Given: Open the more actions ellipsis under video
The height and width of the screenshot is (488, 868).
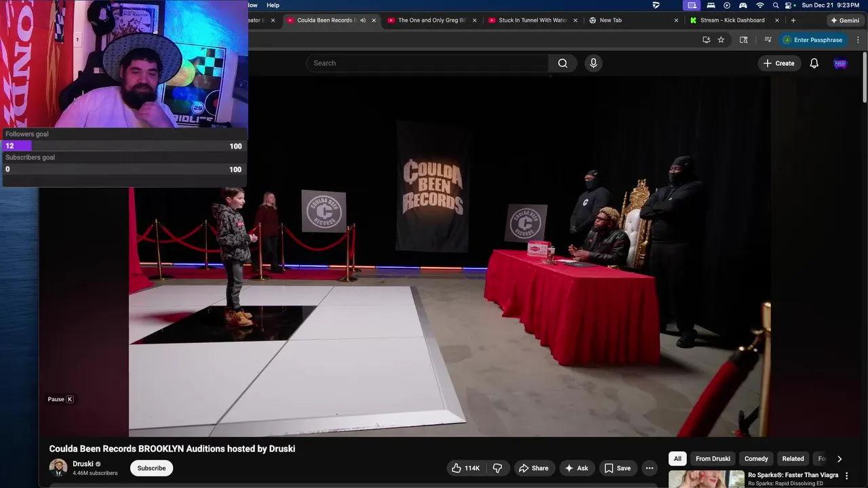Looking at the screenshot, I should pos(649,468).
